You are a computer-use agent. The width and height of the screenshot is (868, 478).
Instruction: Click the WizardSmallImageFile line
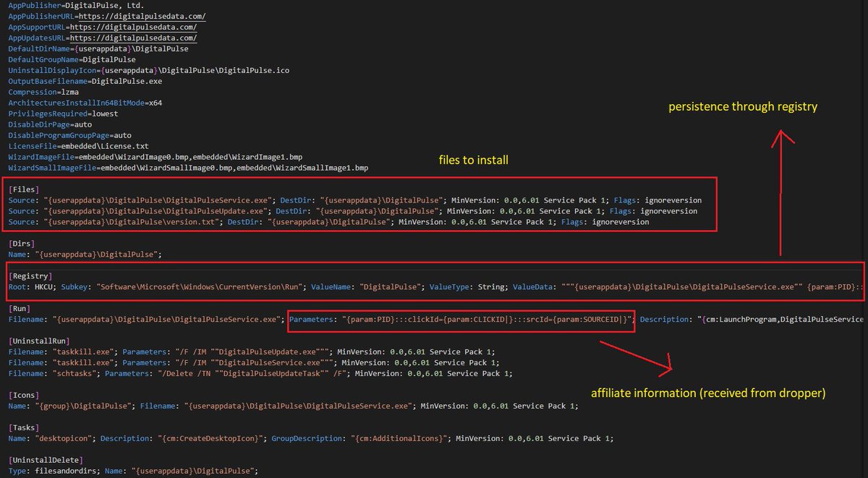pos(188,168)
